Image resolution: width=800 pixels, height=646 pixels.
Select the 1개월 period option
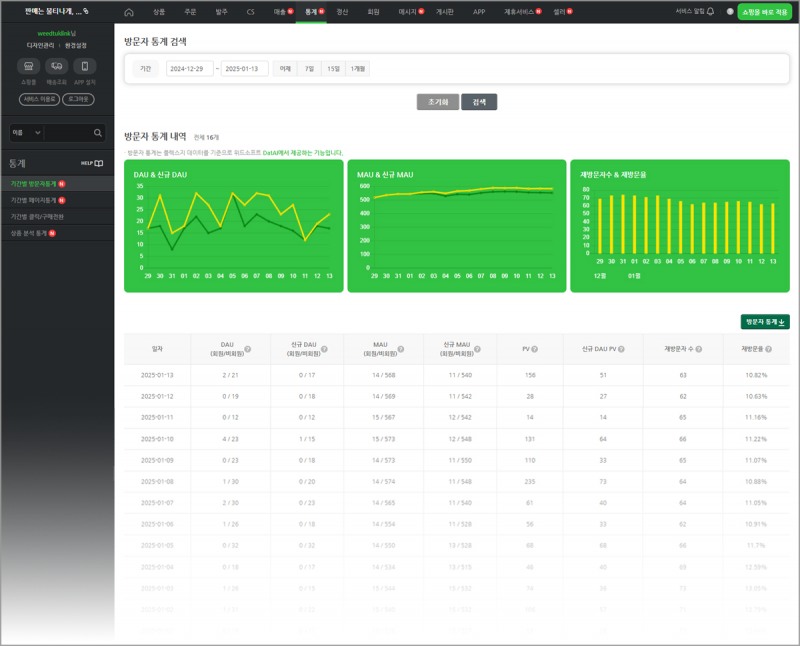point(357,69)
